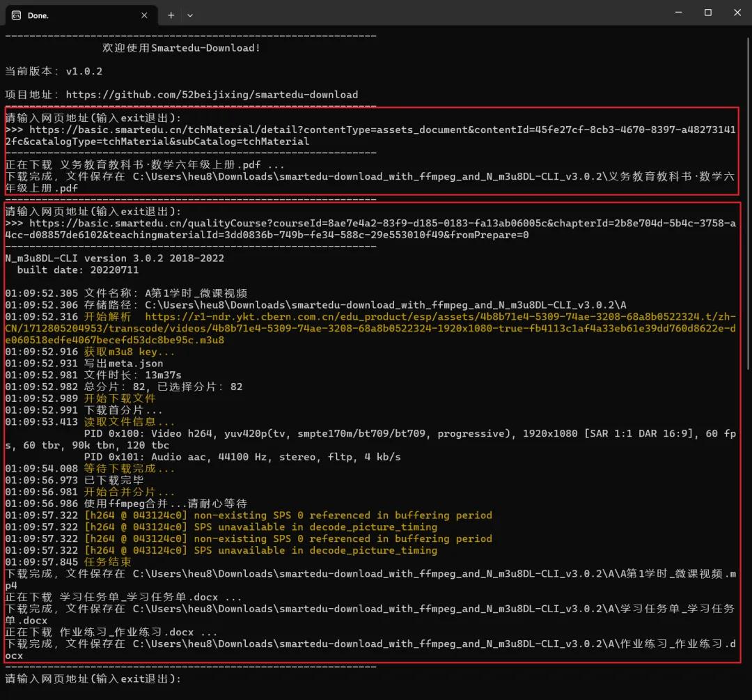This screenshot has height=700, width=752.
Task: Click the PID 0x100: Video h264 line
Action: (370, 440)
